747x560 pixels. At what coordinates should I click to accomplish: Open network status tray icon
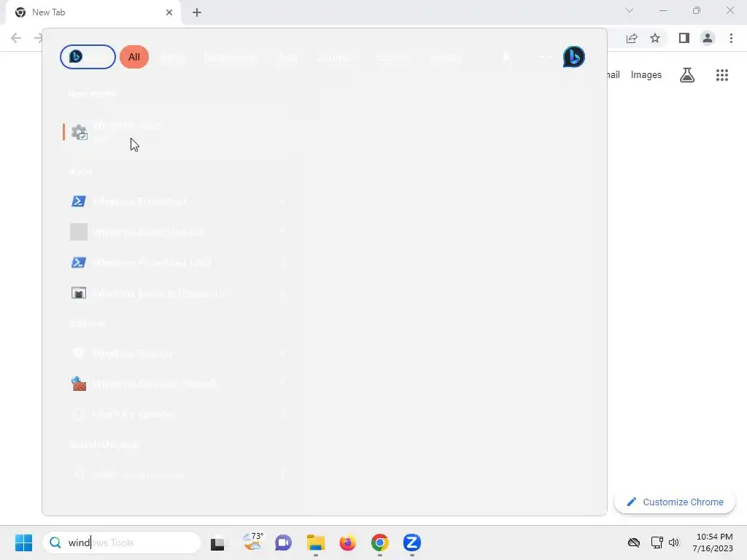point(657,542)
